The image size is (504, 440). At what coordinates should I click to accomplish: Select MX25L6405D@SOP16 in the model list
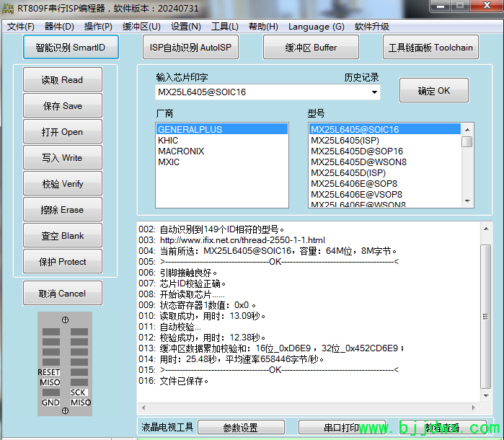pyautogui.click(x=357, y=151)
